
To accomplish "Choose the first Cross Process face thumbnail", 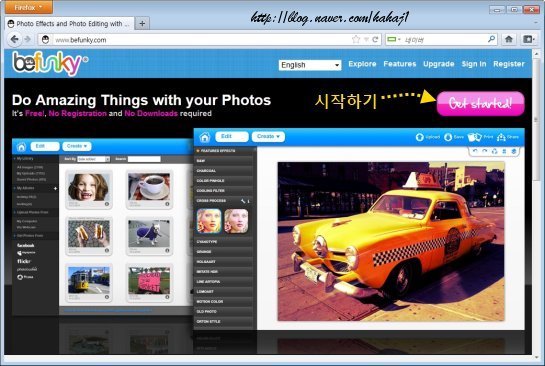I will [x=209, y=221].
